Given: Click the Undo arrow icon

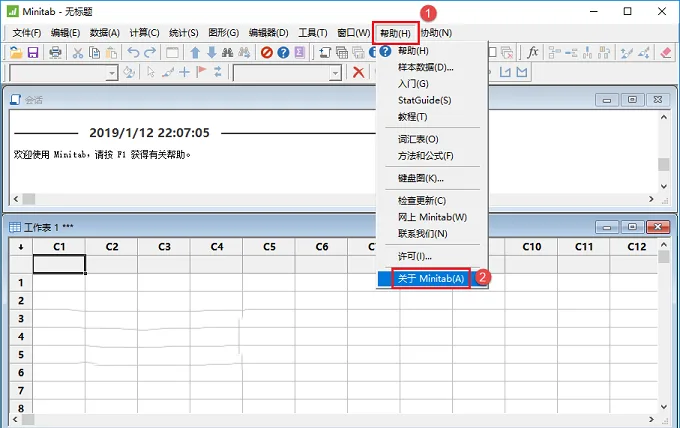Looking at the screenshot, I should click(133, 53).
